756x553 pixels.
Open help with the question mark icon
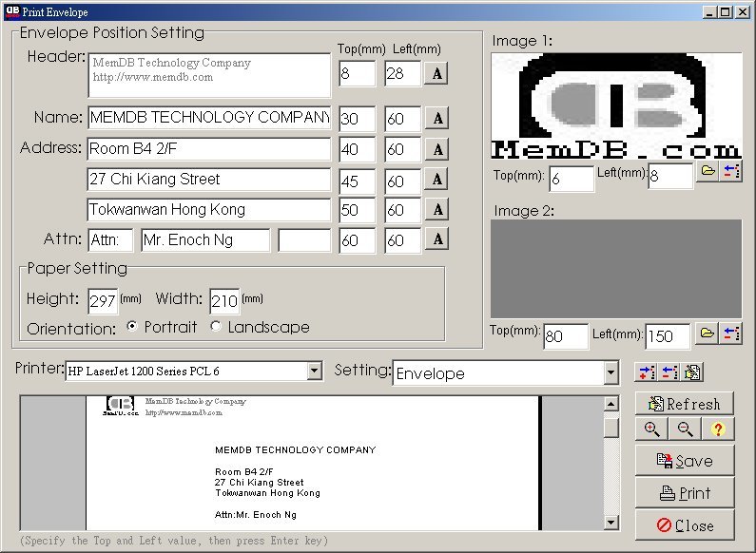718,429
